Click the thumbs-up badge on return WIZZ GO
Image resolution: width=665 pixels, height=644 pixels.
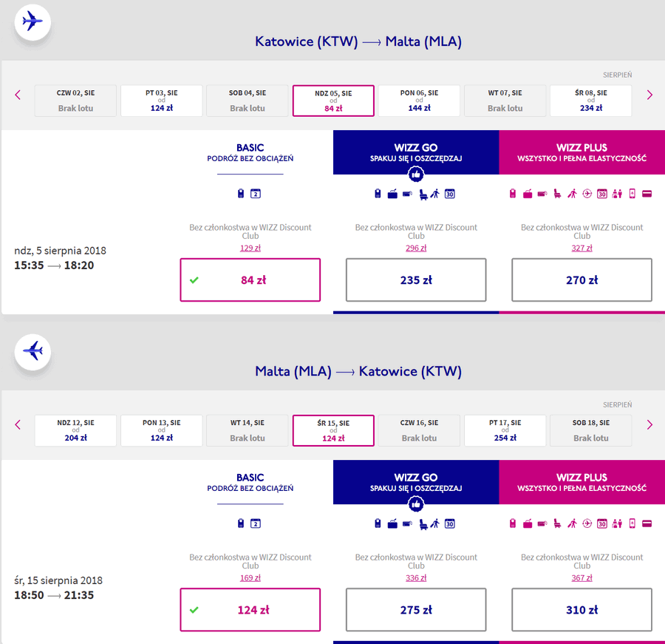tap(415, 504)
